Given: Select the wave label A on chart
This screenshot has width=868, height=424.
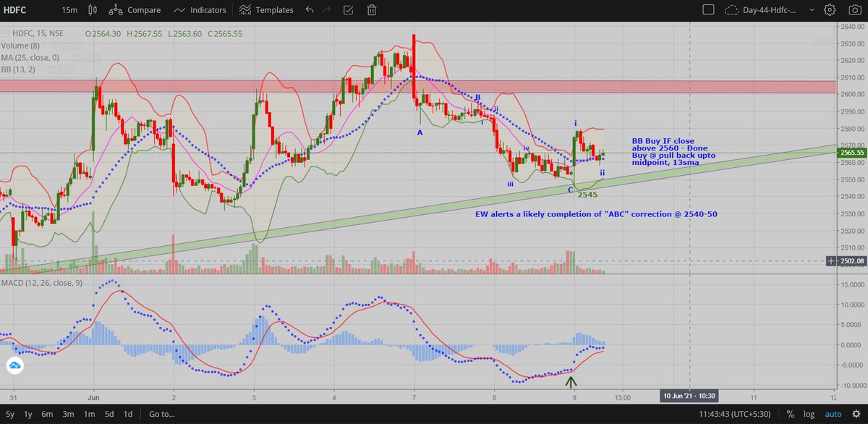Looking at the screenshot, I should [x=420, y=132].
